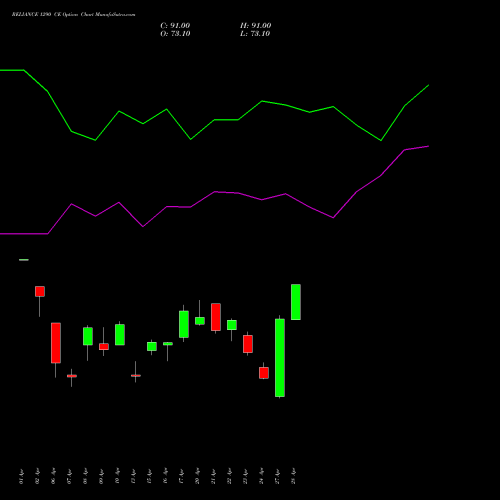
Task: Click the close value C: 91.00
Action: (175, 26)
